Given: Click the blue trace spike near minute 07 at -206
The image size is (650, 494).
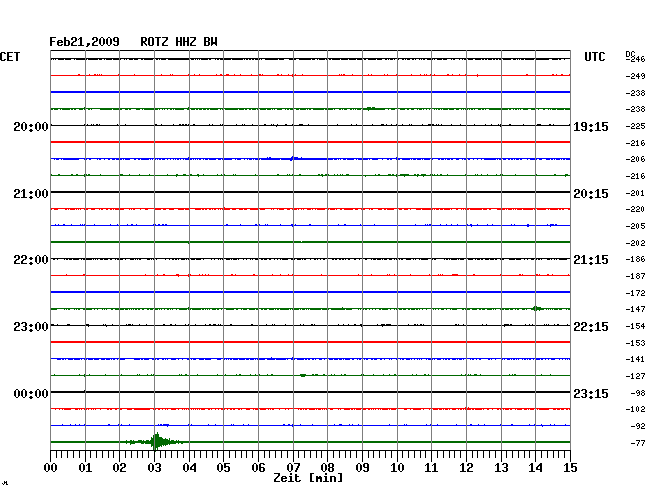Looking at the screenshot, I should 295,158.
